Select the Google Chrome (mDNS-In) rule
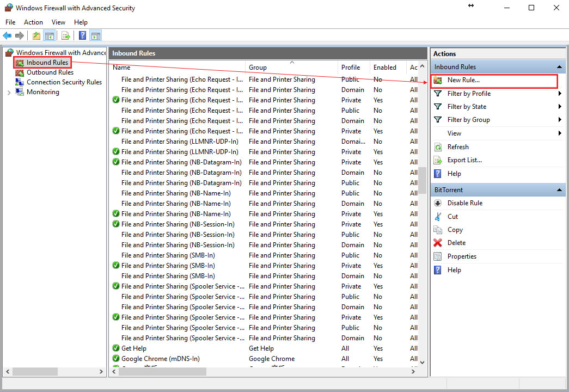The image size is (569, 392). click(x=264, y=359)
